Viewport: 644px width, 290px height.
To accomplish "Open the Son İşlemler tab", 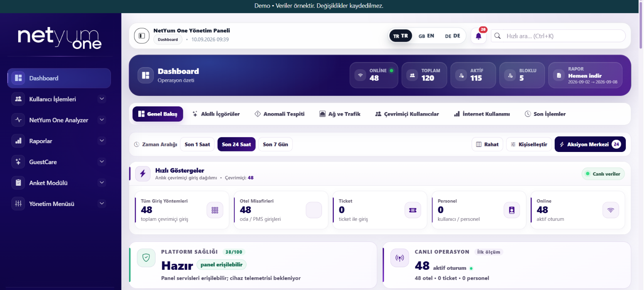I will click(545, 114).
